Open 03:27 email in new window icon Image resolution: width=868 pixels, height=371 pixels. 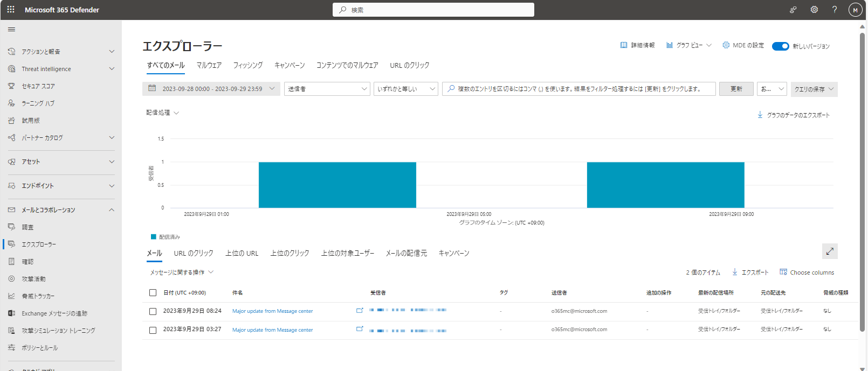point(360,329)
